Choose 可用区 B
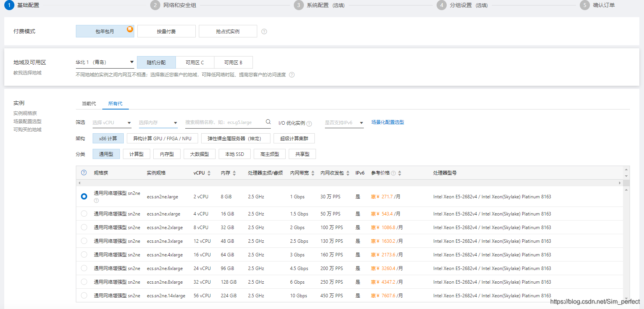This screenshot has width=644, height=309. (x=233, y=62)
